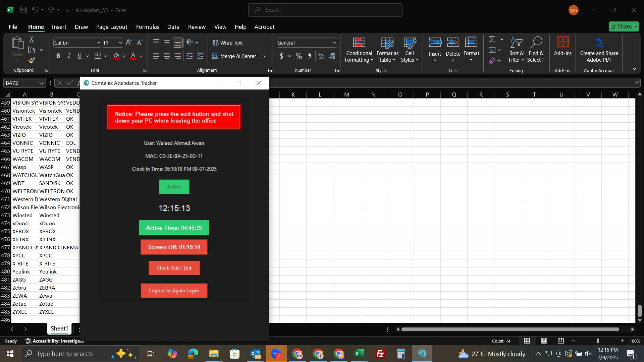Click the Font Color red A swatch
The width and height of the screenshot is (644, 362).
click(133, 56)
